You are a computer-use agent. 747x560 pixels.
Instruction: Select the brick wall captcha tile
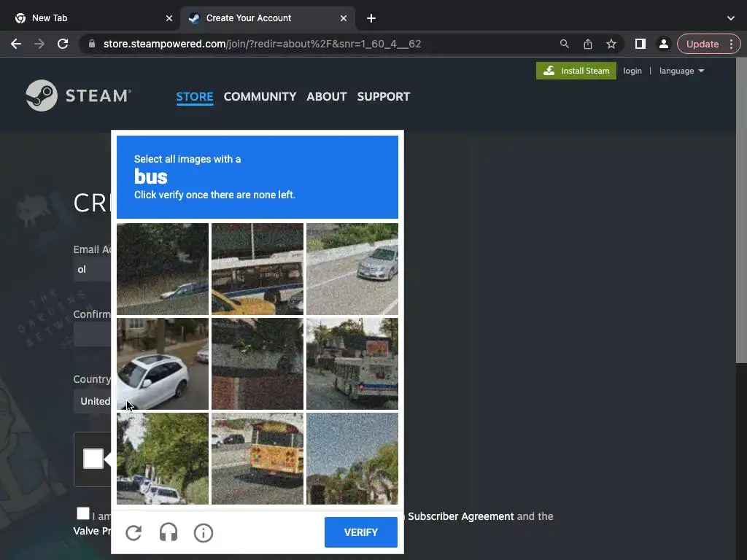258,364
